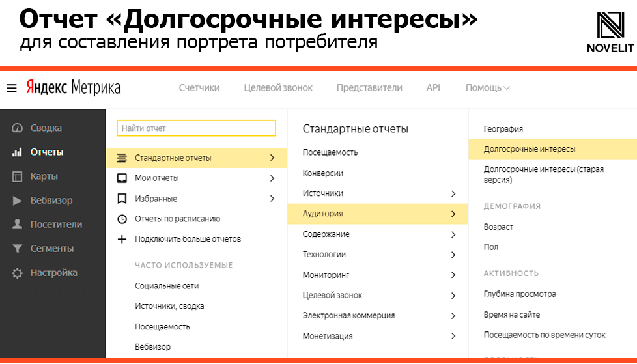637x364 pixels.
Task: Click the Сводка gauge icon
Action: point(17,128)
